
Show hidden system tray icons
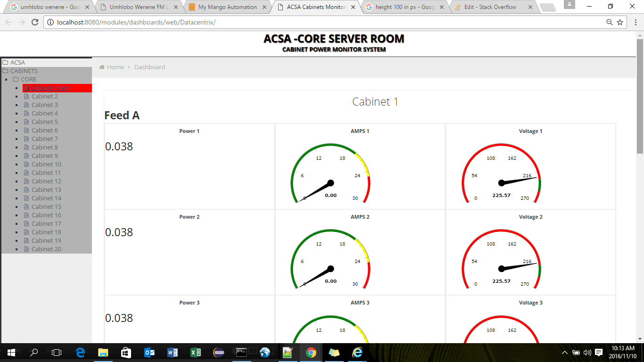point(565,352)
